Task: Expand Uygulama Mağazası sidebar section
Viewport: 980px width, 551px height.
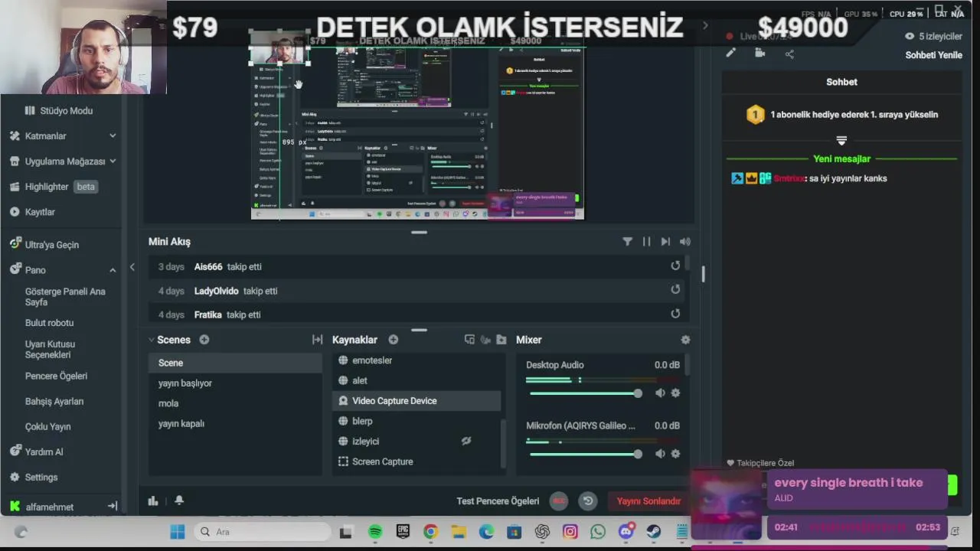Action: tap(113, 161)
